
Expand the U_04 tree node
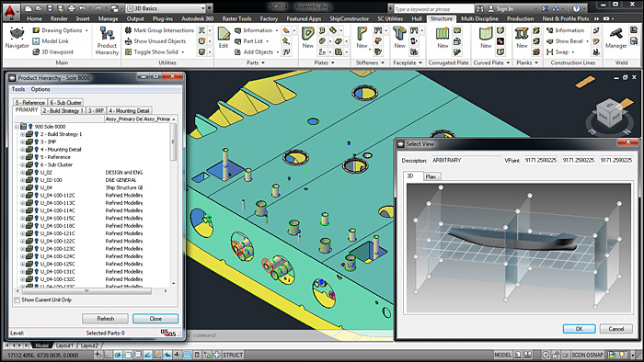(23, 187)
